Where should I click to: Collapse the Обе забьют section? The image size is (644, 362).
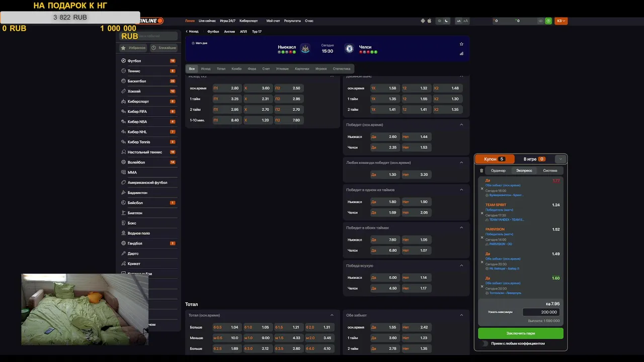(x=461, y=315)
